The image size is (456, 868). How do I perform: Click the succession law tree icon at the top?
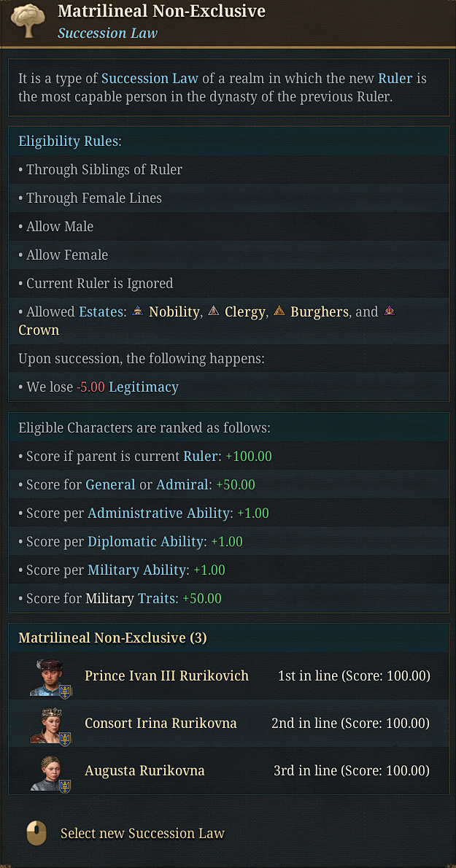(26, 22)
